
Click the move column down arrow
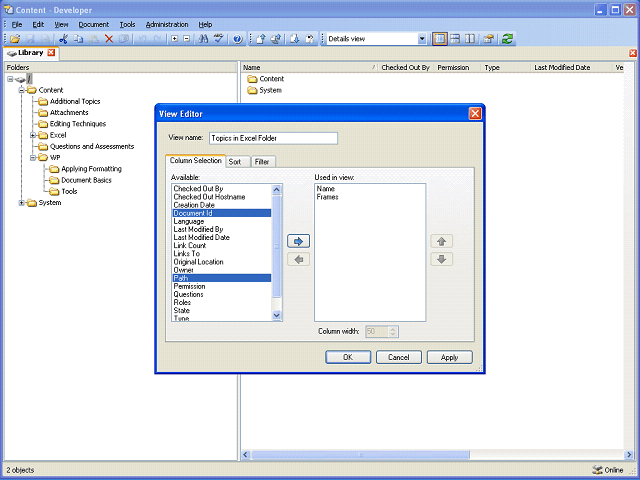coord(441,259)
